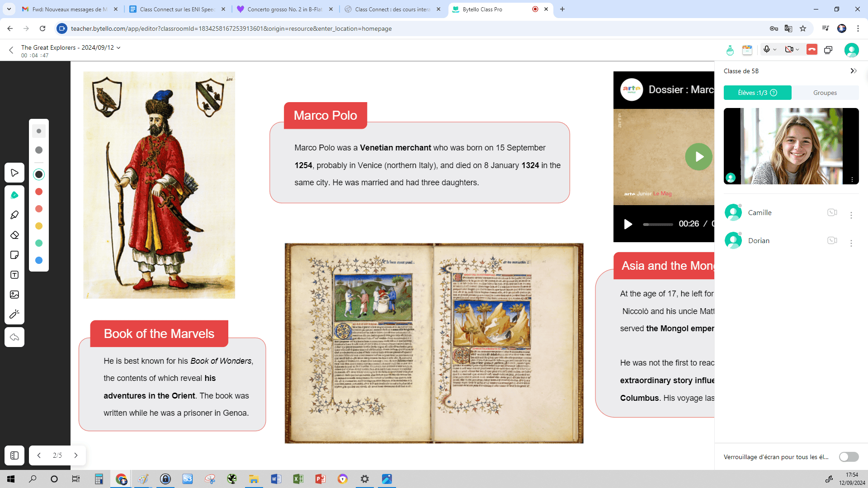The image size is (868, 488).
Task: Choose the thin pen stroke size
Action: 39,131
